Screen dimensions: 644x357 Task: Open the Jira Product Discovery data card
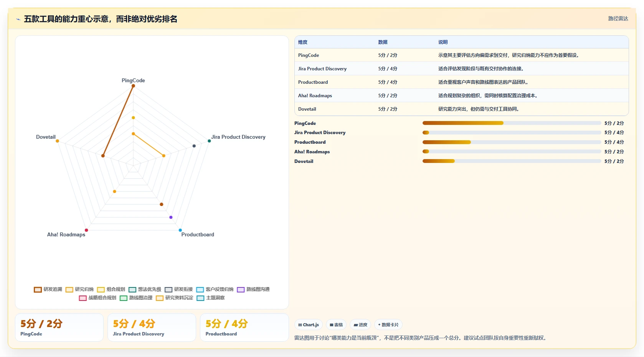(x=152, y=327)
